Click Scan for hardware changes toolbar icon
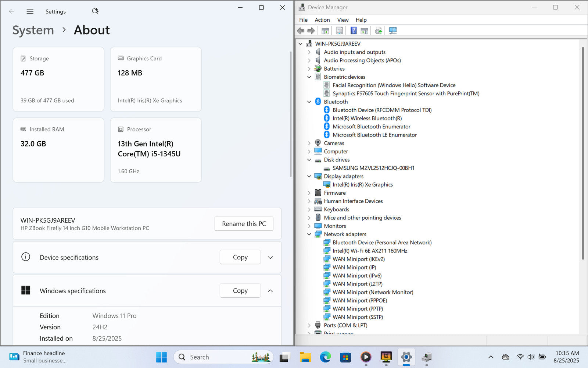Image resolution: width=588 pixels, height=368 pixels. [x=393, y=31]
